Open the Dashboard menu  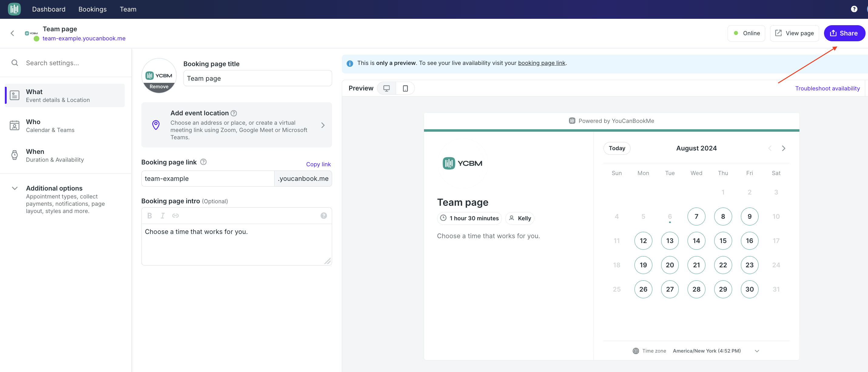point(49,9)
